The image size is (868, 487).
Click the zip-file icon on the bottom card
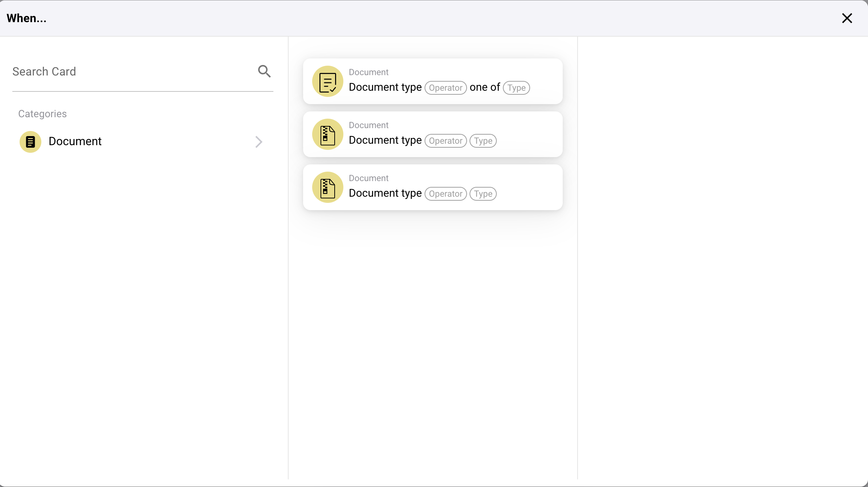click(x=327, y=187)
